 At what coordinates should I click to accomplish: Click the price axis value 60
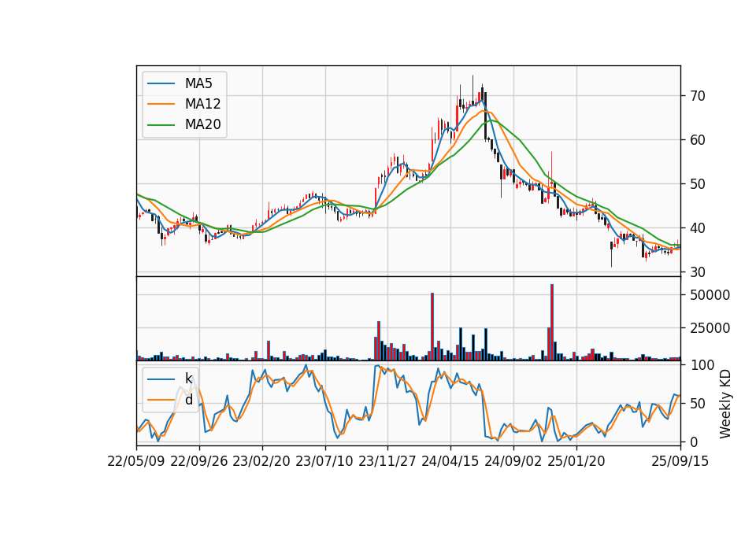(698, 140)
